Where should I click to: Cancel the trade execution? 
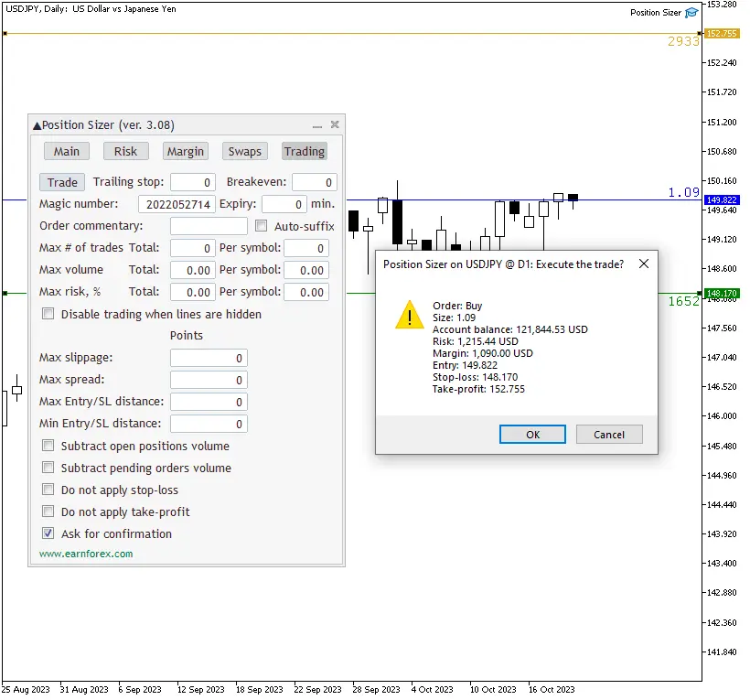[x=609, y=434]
